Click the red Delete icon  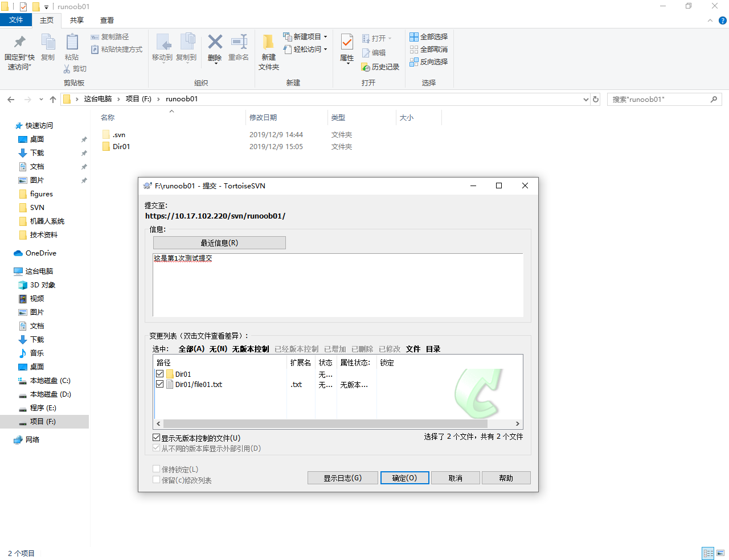click(215, 42)
